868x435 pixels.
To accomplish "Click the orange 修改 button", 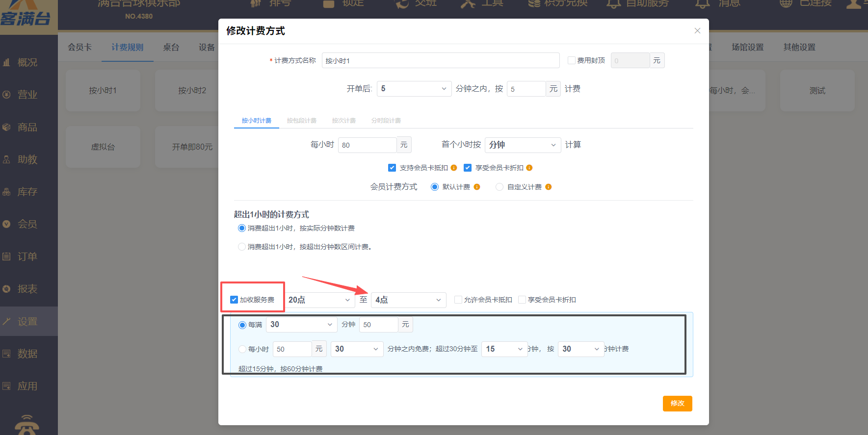I will pos(678,404).
